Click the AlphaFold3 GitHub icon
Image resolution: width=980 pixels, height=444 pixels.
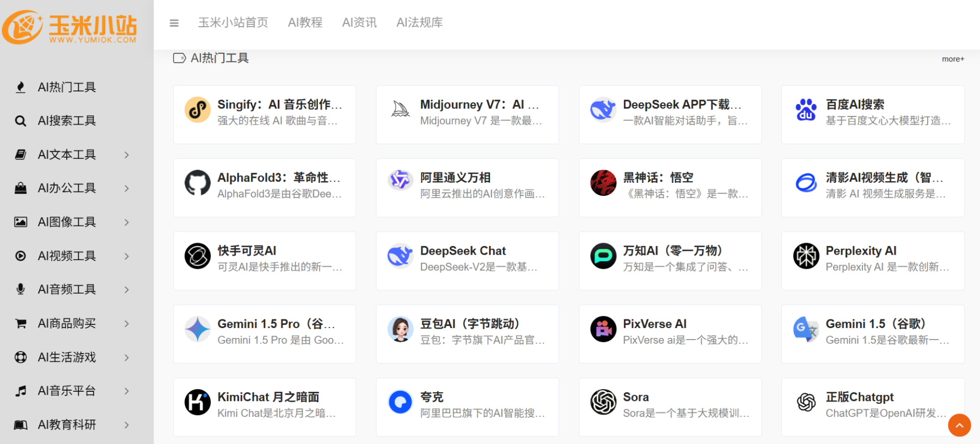coord(198,183)
